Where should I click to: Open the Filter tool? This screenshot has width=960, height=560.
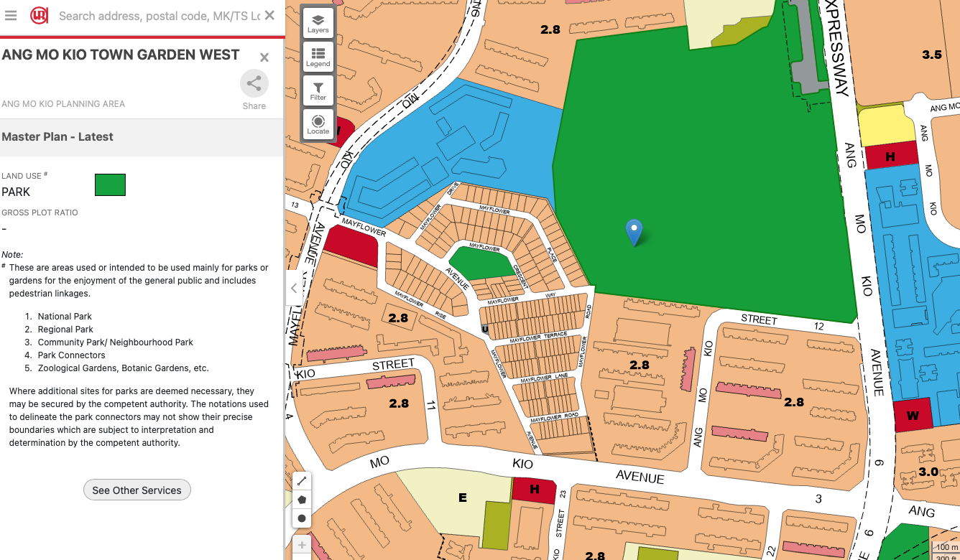318,90
